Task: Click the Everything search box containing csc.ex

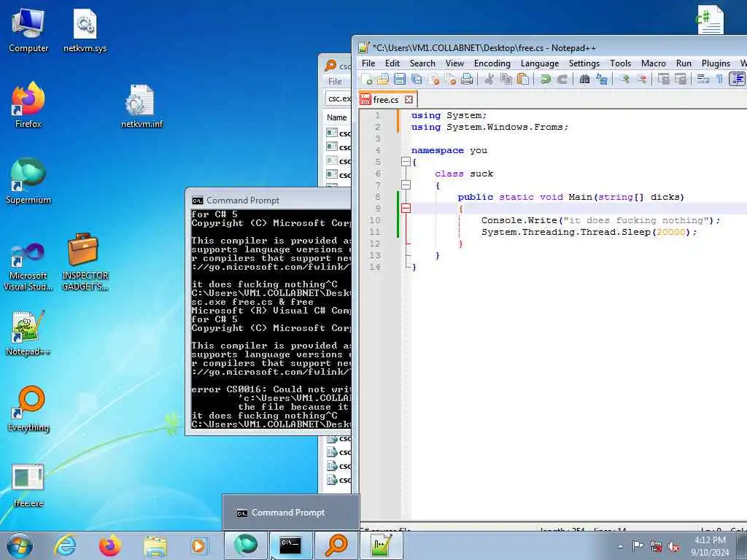Action: point(338,98)
